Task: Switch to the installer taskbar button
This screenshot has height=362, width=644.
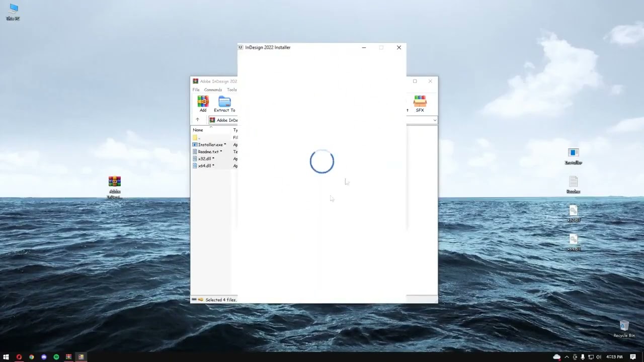Action: (81, 357)
